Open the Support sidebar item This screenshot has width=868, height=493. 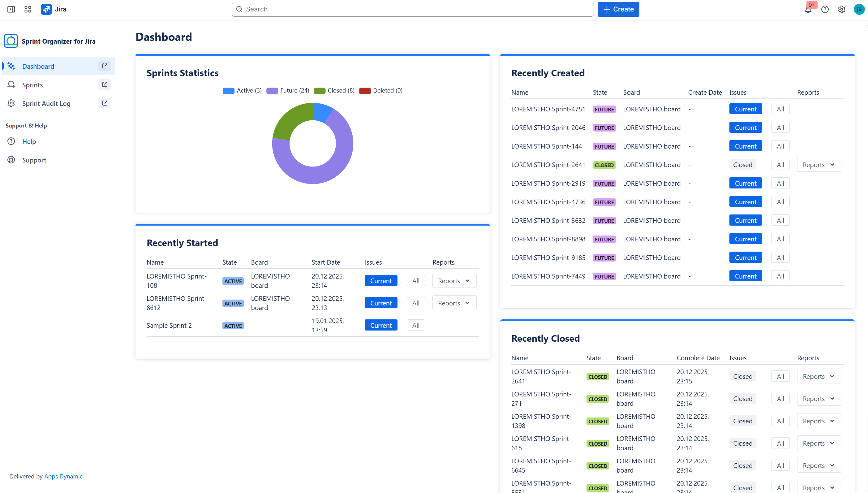[x=34, y=160]
